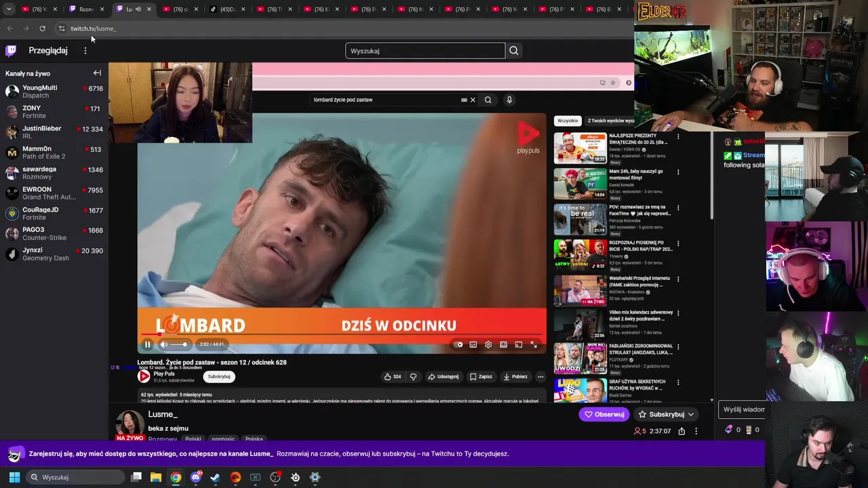The image size is (868, 488).
Task: Open EWROON Grand Theft Auto channel
Action: [54, 193]
